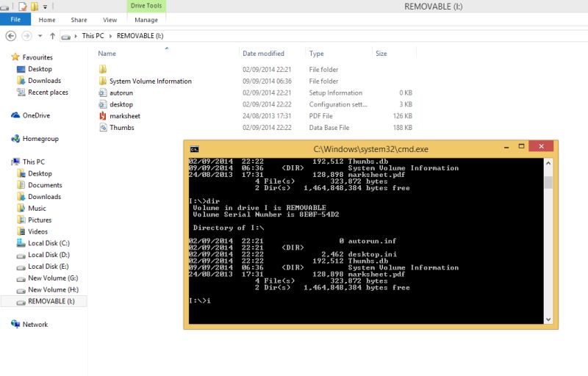Select the marksheet PDF file

tap(124, 116)
